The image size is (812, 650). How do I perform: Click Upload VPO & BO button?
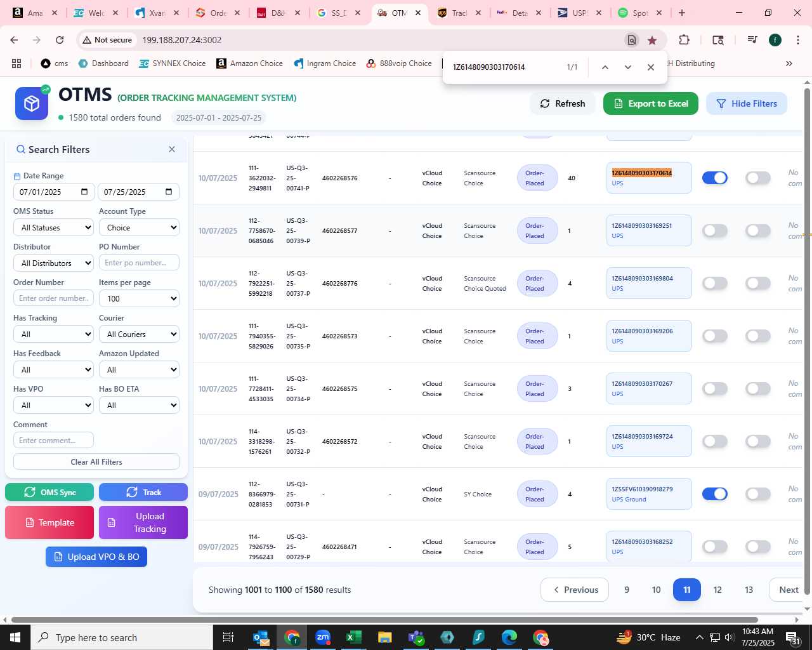(96, 557)
